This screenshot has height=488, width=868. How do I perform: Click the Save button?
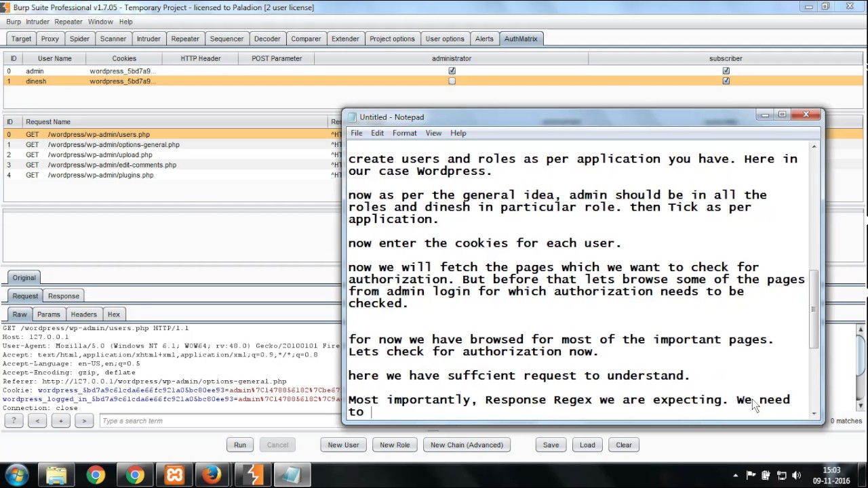[551, 445]
